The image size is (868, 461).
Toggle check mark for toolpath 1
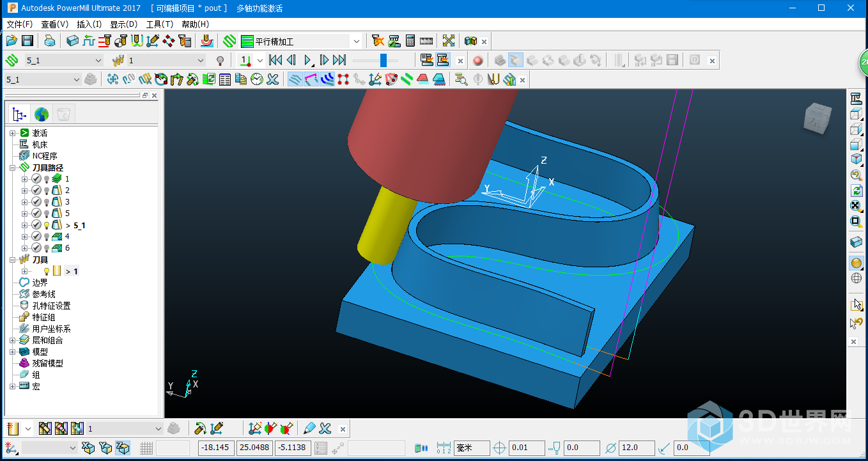36,179
